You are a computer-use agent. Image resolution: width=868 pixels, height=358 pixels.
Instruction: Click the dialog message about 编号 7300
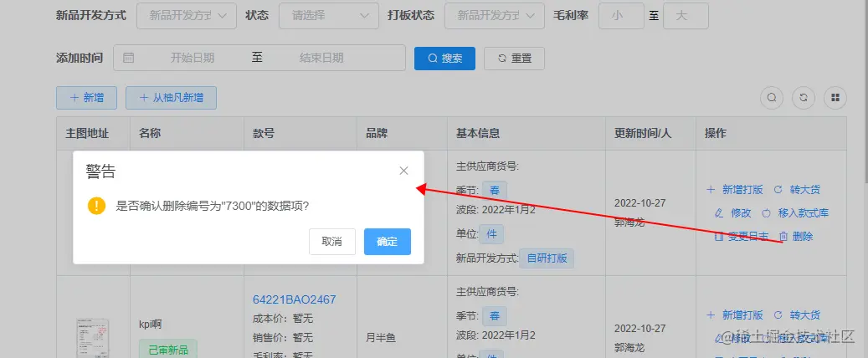[212, 207]
